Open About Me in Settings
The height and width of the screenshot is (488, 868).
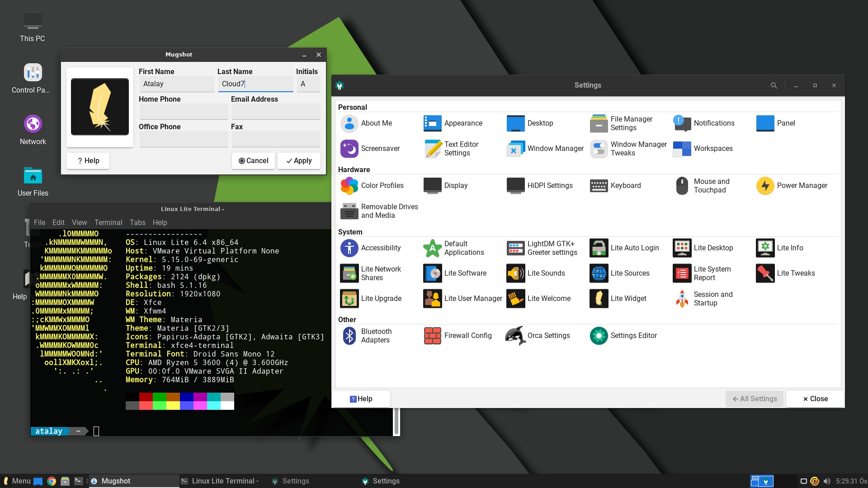click(x=367, y=123)
